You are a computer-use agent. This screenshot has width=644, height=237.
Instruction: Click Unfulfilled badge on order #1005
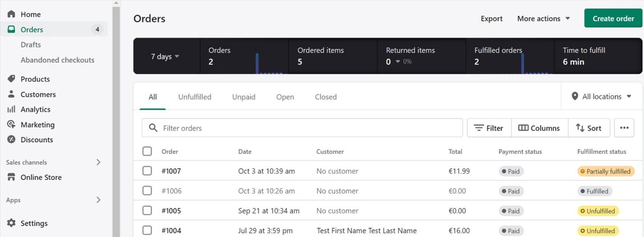click(598, 211)
